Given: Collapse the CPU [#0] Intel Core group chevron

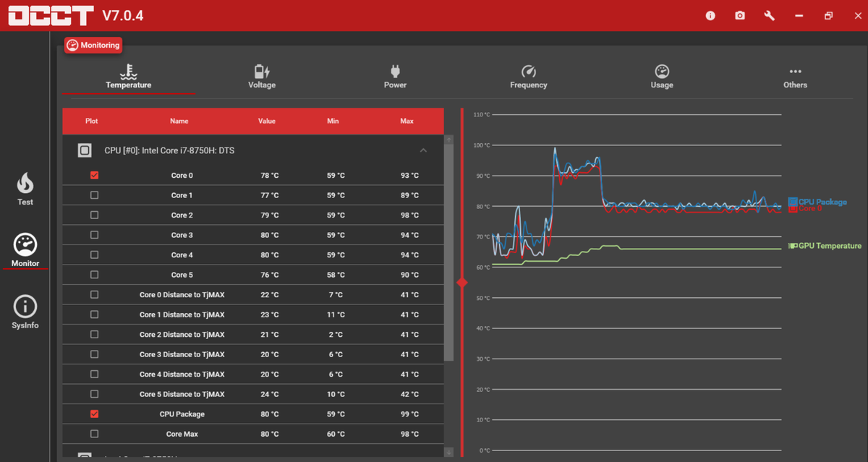Looking at the screenshot, I should (423, 150).
